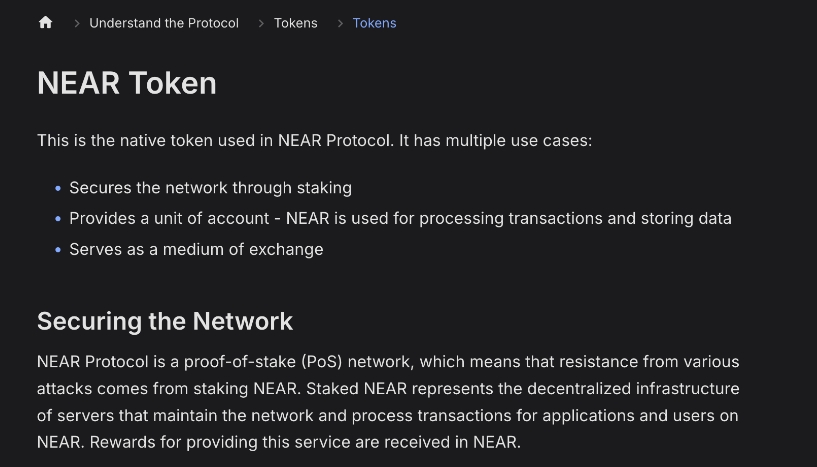The width and height of the screenshot is (817, 467).
Task: Click the blue dot beside Secures the network
Action: coord(58,188)
